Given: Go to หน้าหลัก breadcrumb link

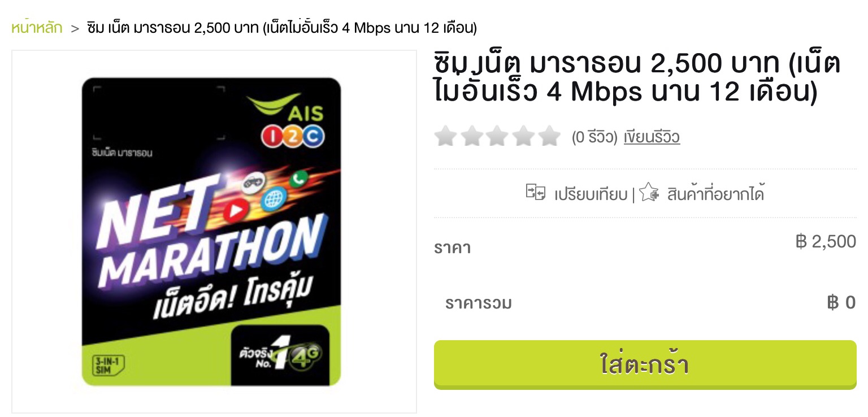Looking at the screenshot, I should [37, 28].
